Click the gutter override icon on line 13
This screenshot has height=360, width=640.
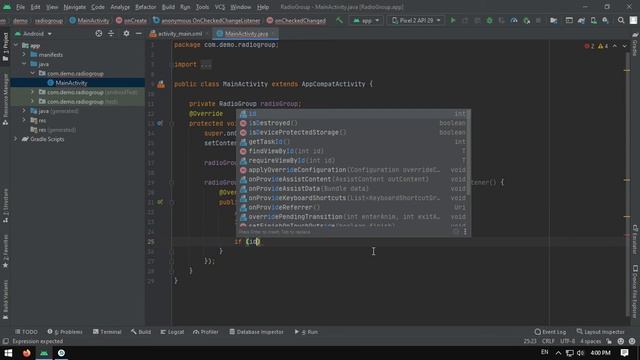[160, 123]
